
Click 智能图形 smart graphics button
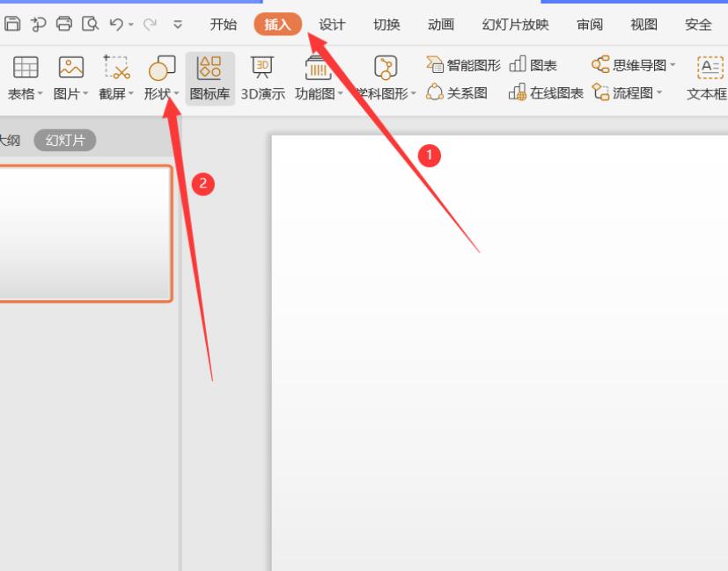coord(463,65)
